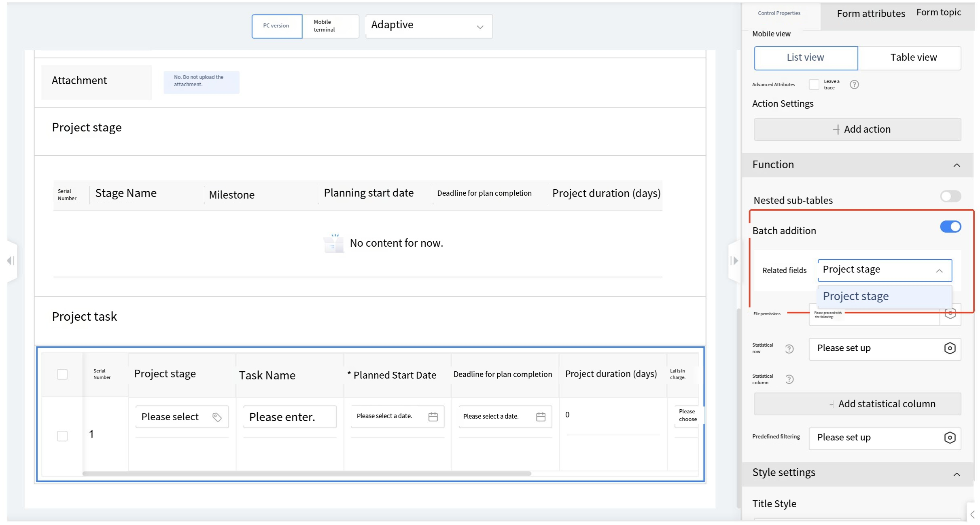Viewport: 980px width, 525px height.
Task: Open the Adaptive size dropdown
Action: tap(428, 27)
